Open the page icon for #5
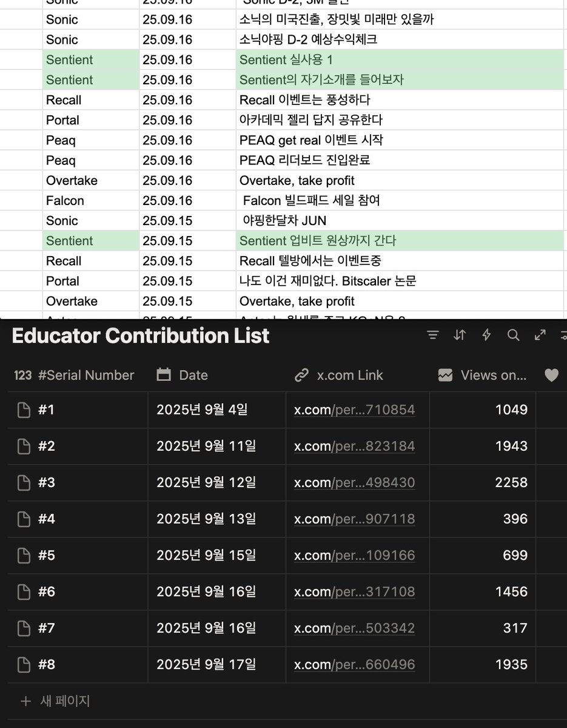 [x=24, y=556]
